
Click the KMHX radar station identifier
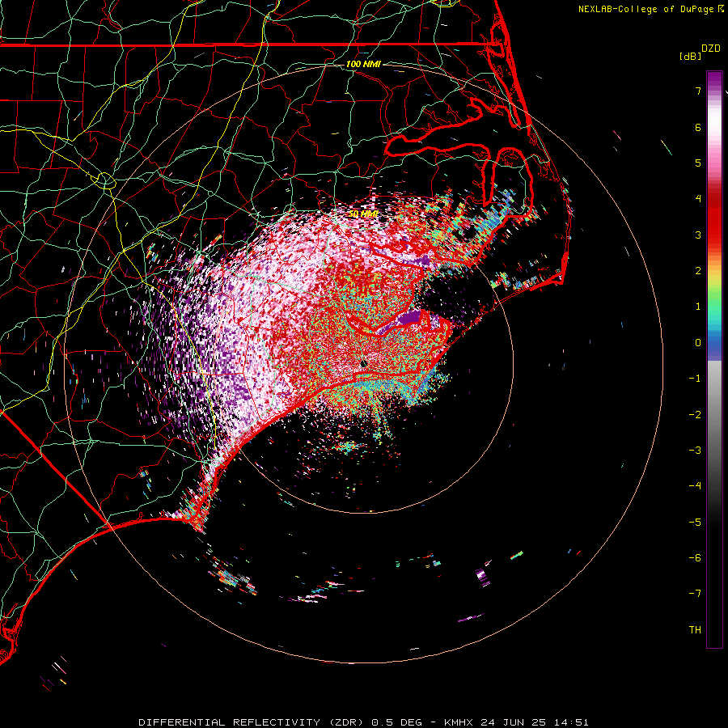pyautogui.click(x=459, y=722)
